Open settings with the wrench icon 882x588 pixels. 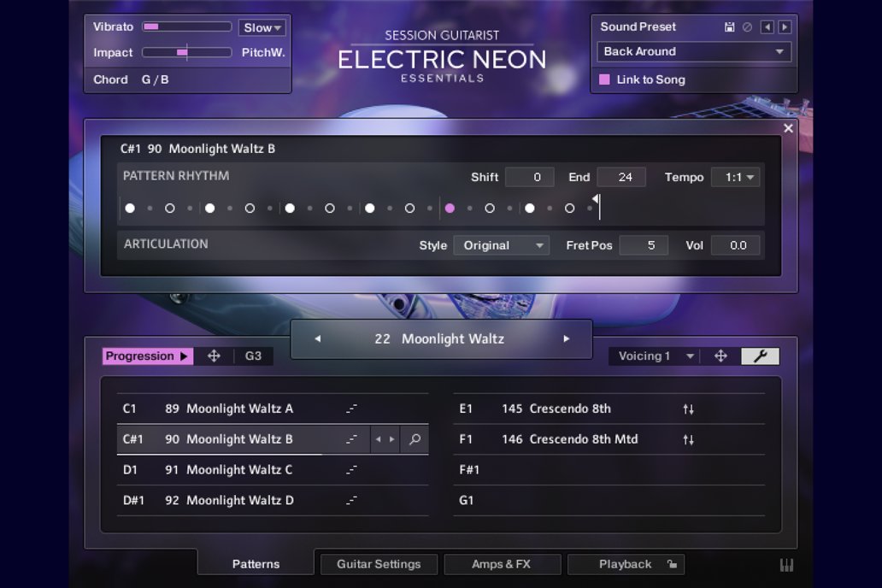tap(760, 356)
